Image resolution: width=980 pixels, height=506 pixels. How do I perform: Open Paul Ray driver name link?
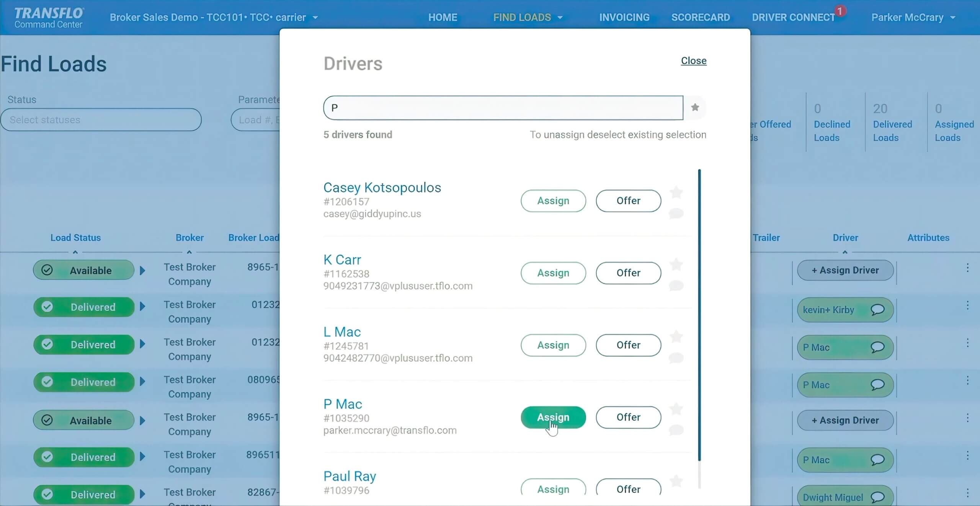350,476
